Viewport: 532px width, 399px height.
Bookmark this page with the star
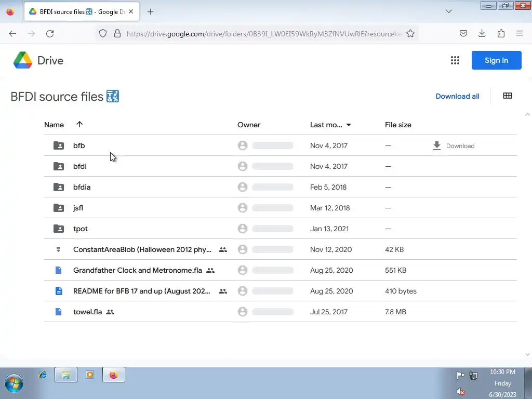pyautogui.click(x=410, y=33)
